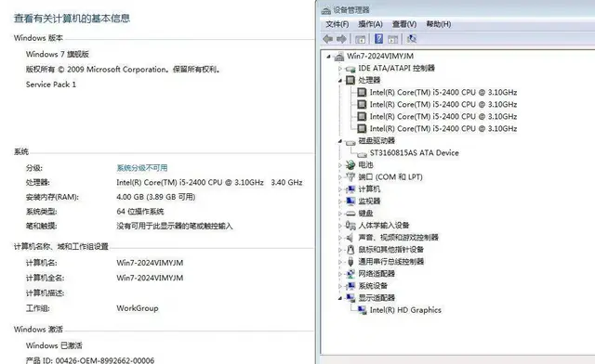Collapse the Win7-2024VIMYJM root node
The height and width of the screenshot is (364, 595).
point(328,57)
